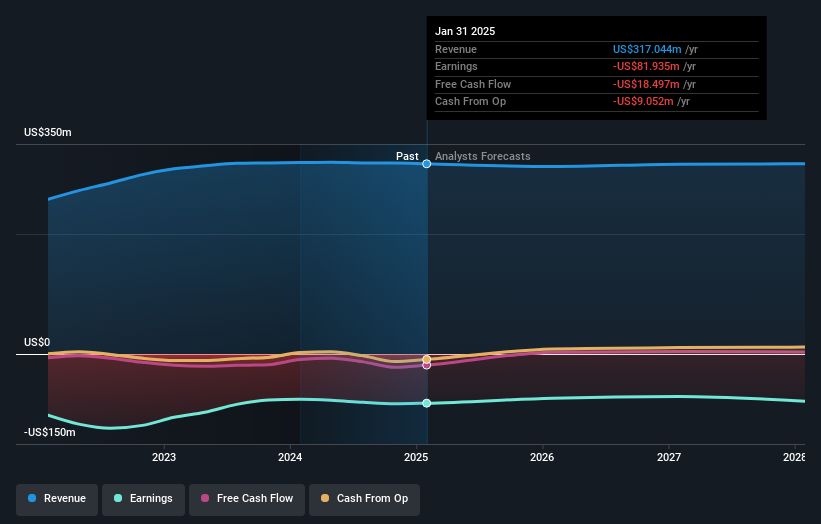Image resolution: width=821 pixels, height=524 pixels.
Task: Click the teal Earnings data point marker
Action: (x=427, y=403)
